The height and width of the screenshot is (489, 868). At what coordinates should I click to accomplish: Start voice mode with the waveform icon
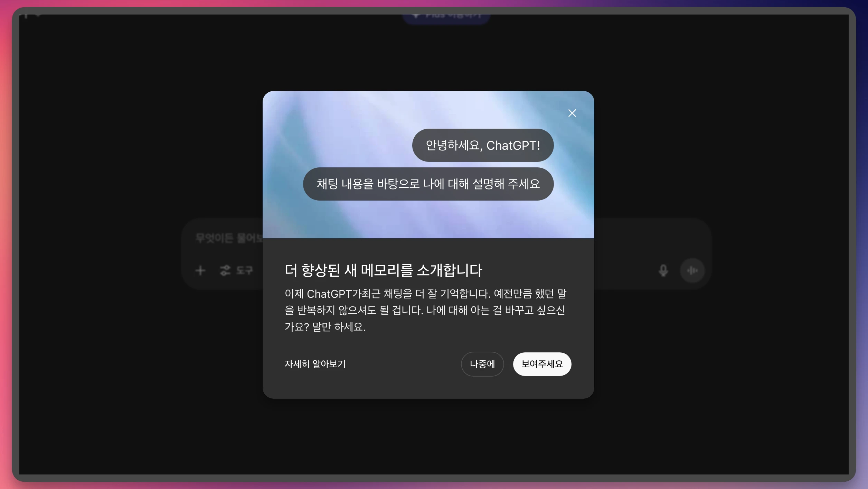(x=692, y=270)
